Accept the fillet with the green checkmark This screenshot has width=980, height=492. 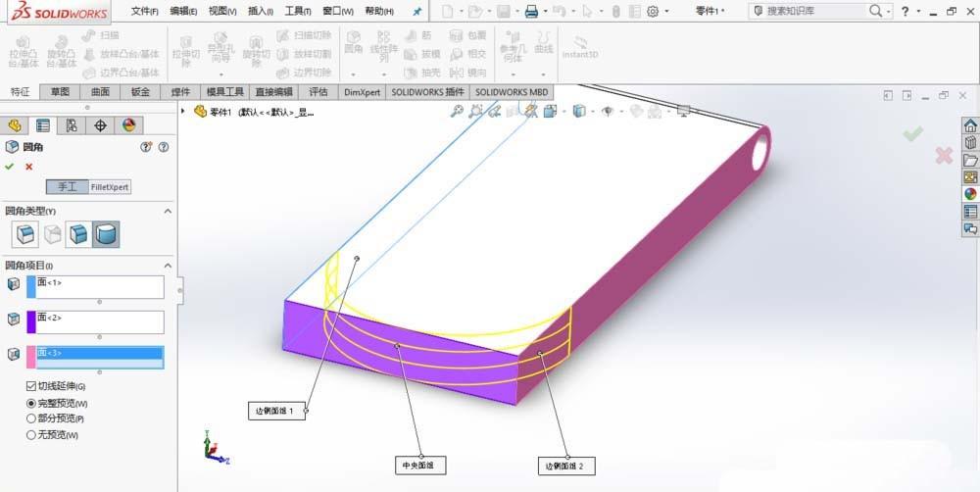(10, 167)
